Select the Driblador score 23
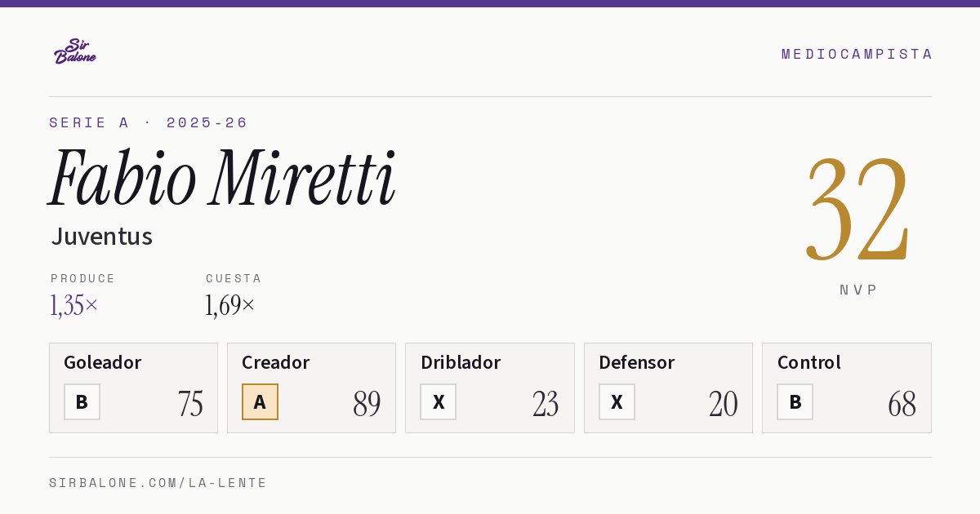This screenshot has height=514, width=980. coord(546,404)
